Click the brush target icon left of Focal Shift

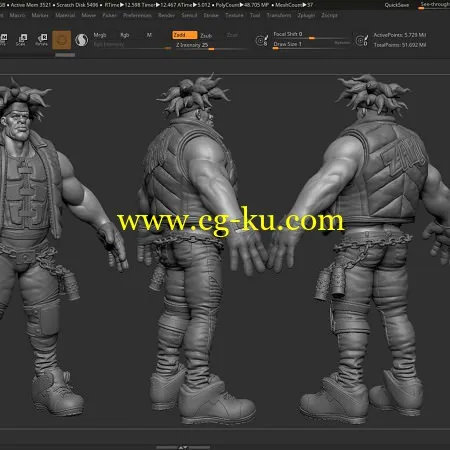(x=262, y=40)
